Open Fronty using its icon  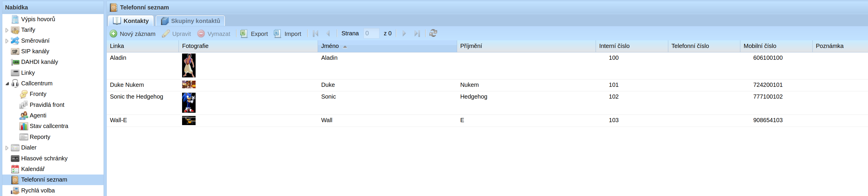tap(24, 94)
